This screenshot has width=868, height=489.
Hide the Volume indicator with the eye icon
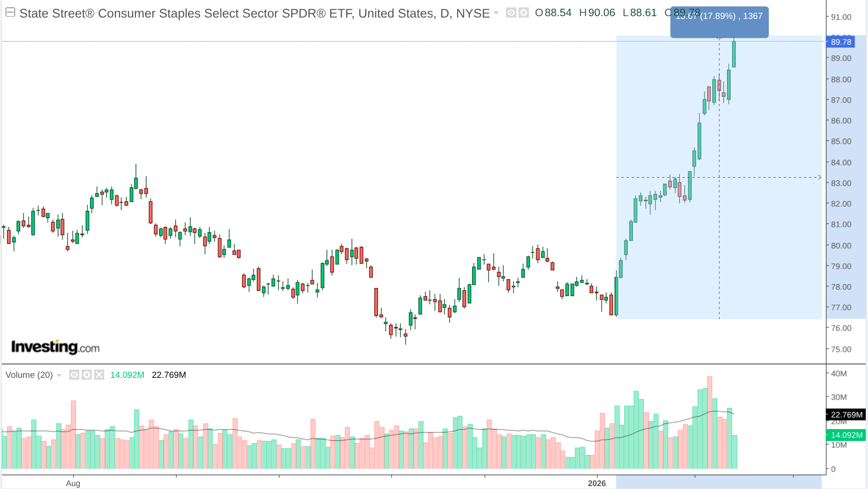click(74, 375)
